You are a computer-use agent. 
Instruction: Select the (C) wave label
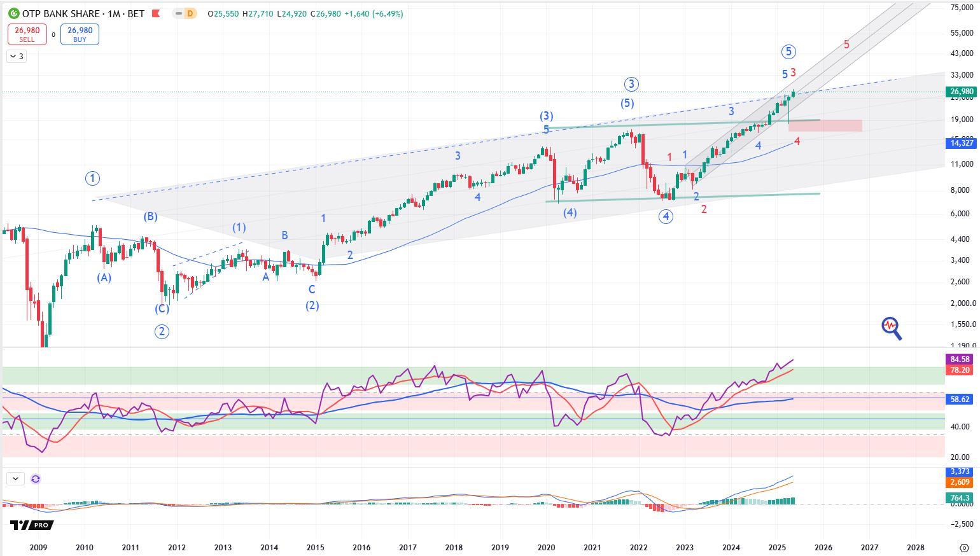coord(162,309)
